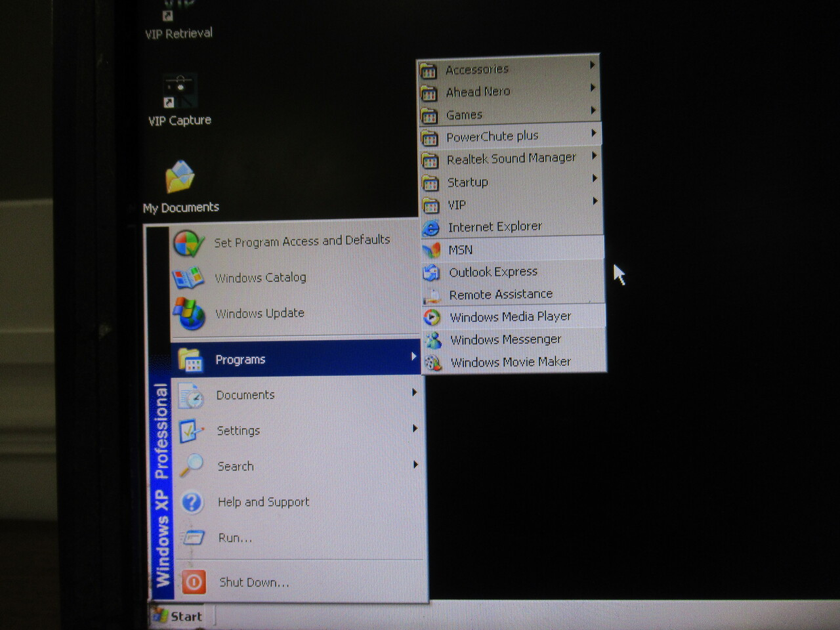Expand the Ahead Nero submenu arrow
The width and height of the screenshot is (840, 630).
tap(593, 87)
